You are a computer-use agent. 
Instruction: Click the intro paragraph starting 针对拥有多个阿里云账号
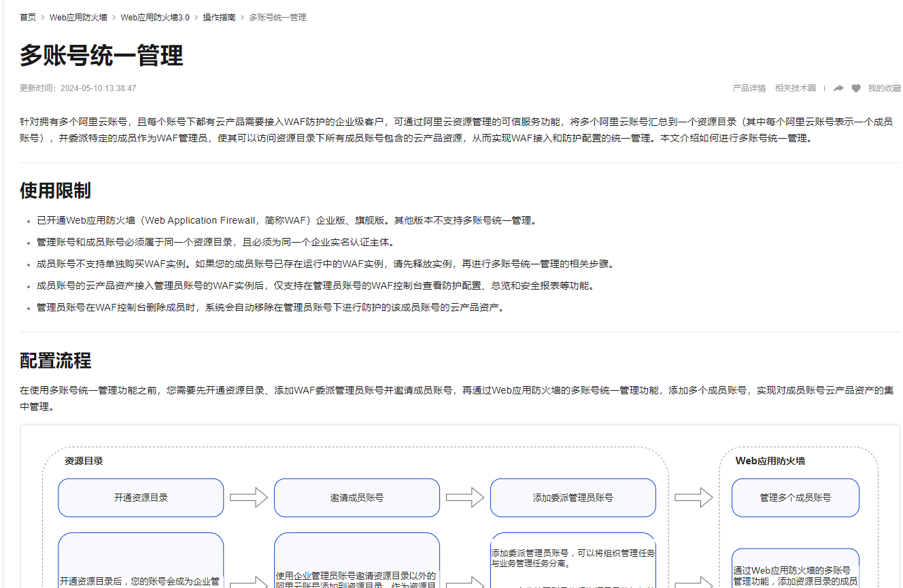(456, 130)
